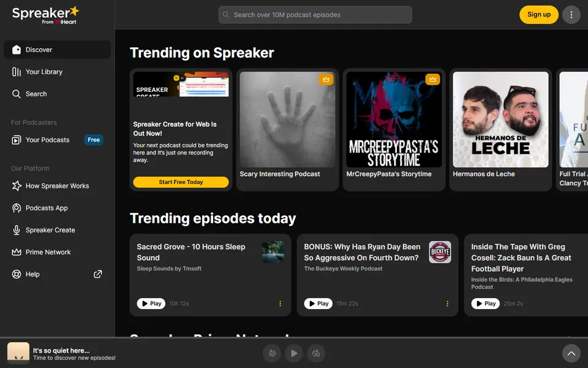Open MrCreepyPasta's Storytime cover art
Image resolution: width=588 pixels, height=368 pixels.
tap(394, 120)
